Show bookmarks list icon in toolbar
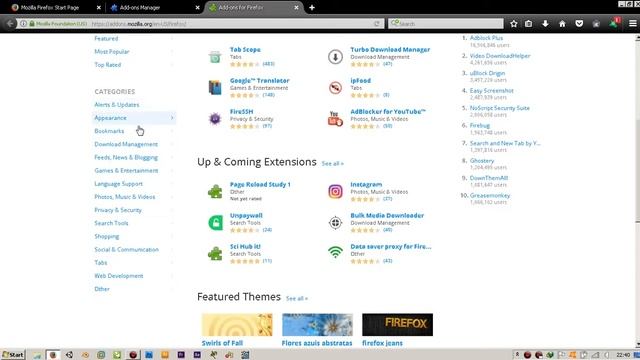 [529, 24]
